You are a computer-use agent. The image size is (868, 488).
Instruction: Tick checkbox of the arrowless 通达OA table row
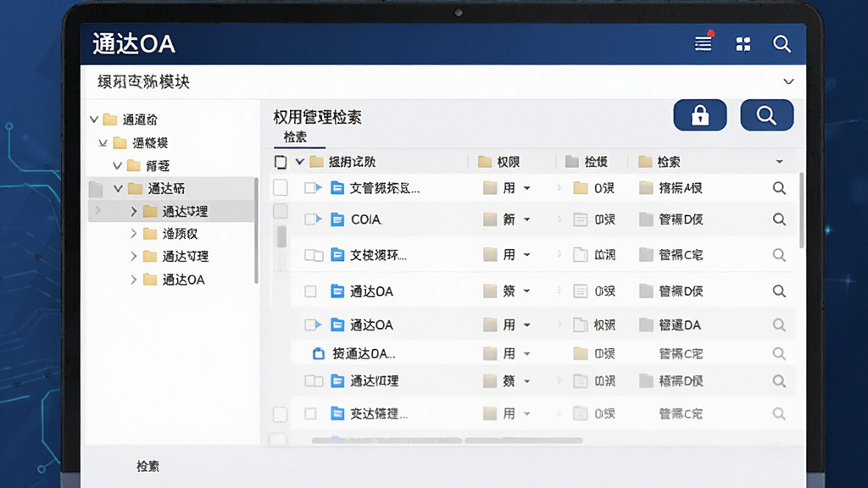pos(310,291)
